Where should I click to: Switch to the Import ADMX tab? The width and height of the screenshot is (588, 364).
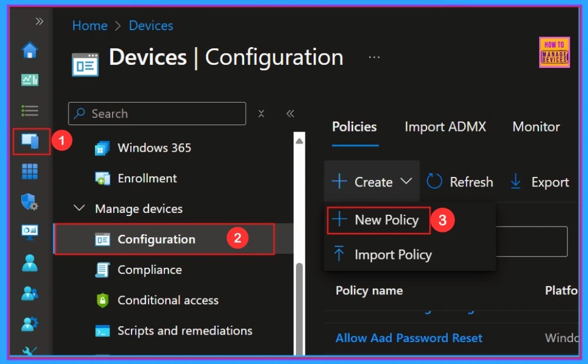click(x=445, y=127)
